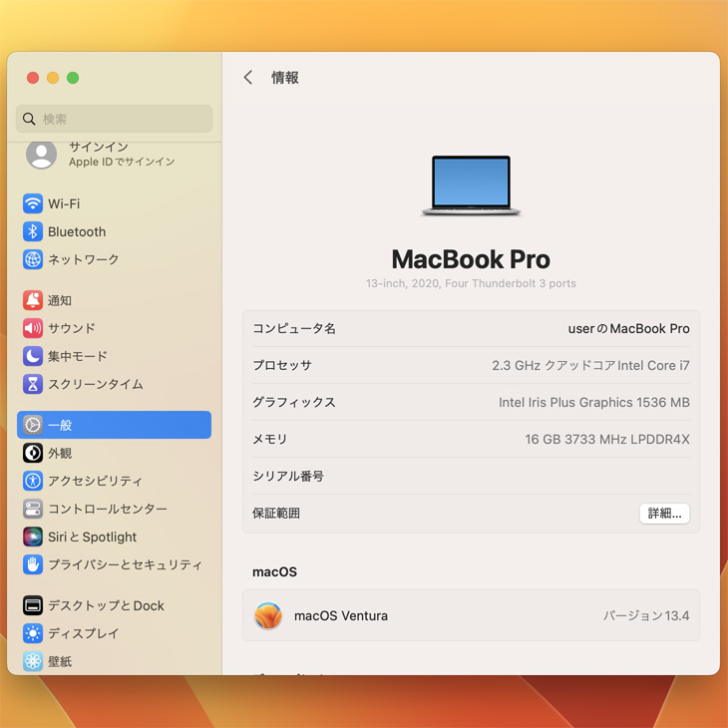The width and height of the screenshot is (728, 728).
Task: Click the 検索 search field
Action: [x=115, y=119]
